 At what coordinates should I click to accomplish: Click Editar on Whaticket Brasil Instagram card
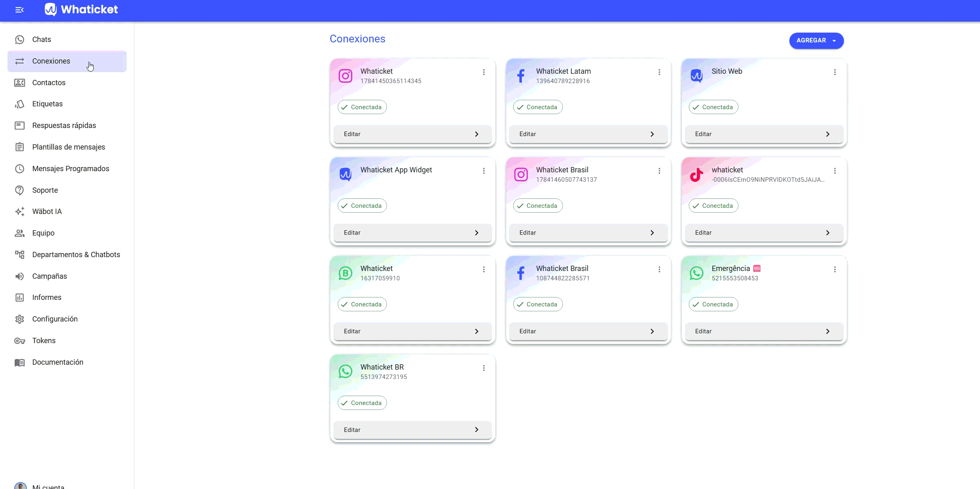pyautogui.click(x=588, y=233)
